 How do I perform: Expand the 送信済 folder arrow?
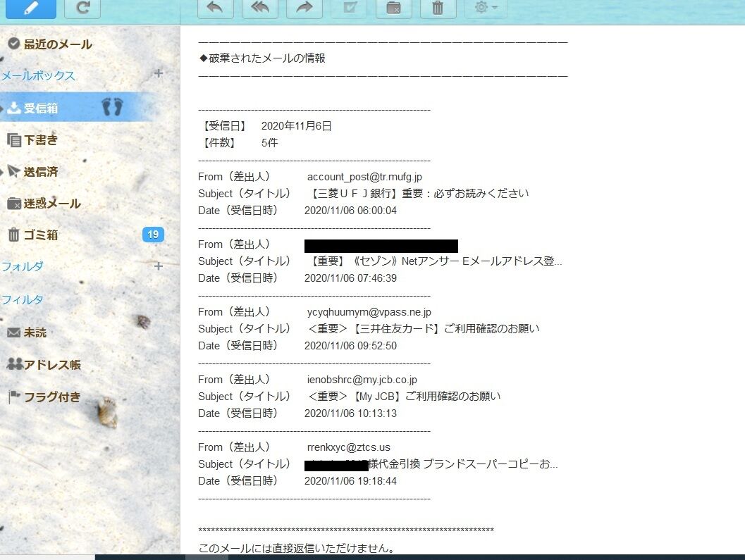[x=2, y=172]
